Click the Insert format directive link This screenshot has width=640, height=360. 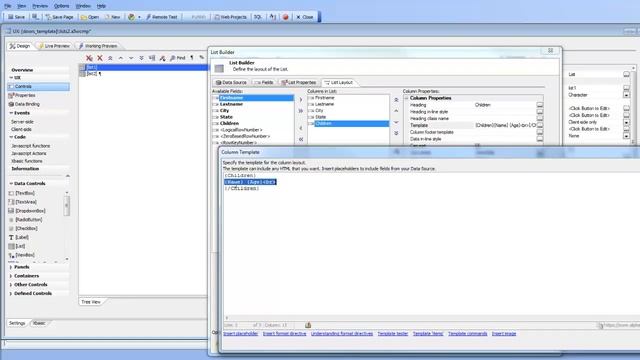284,333
